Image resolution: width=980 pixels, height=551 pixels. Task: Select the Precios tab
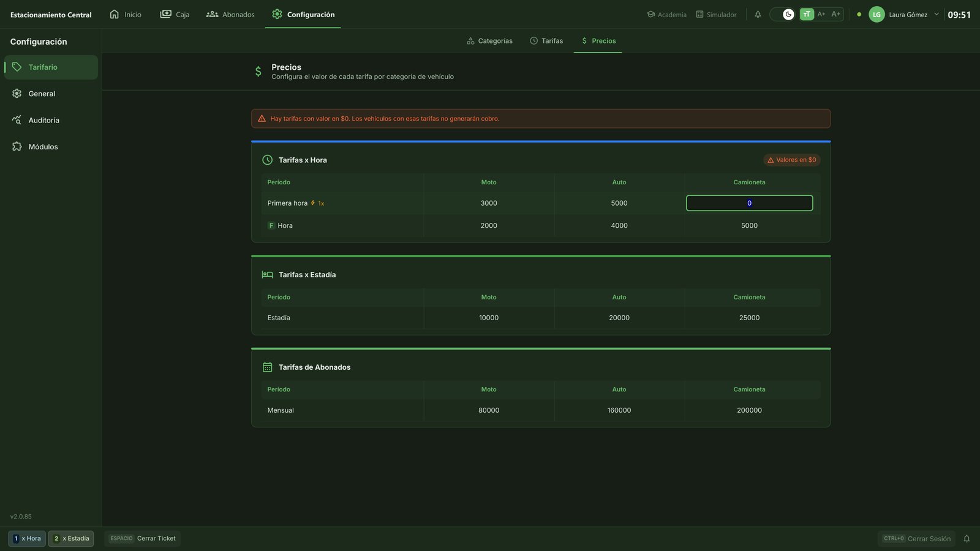[x=598, y=41]
